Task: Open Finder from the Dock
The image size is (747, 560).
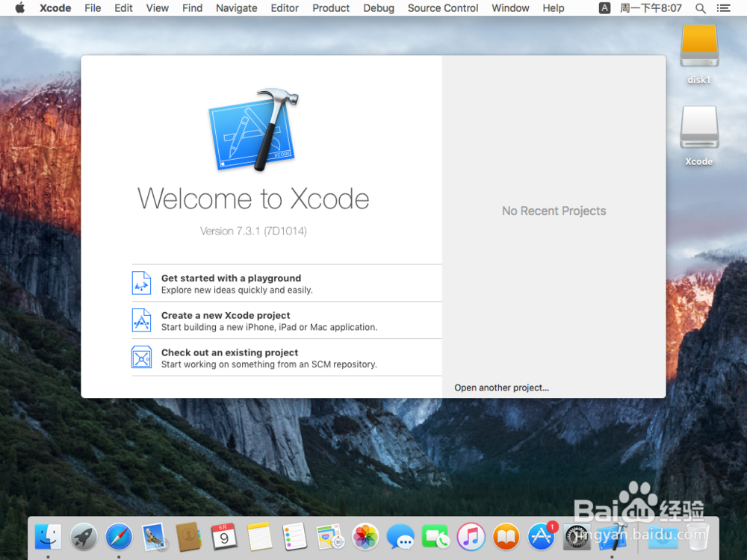Action: pyautogui.click(x=48, y=537)
